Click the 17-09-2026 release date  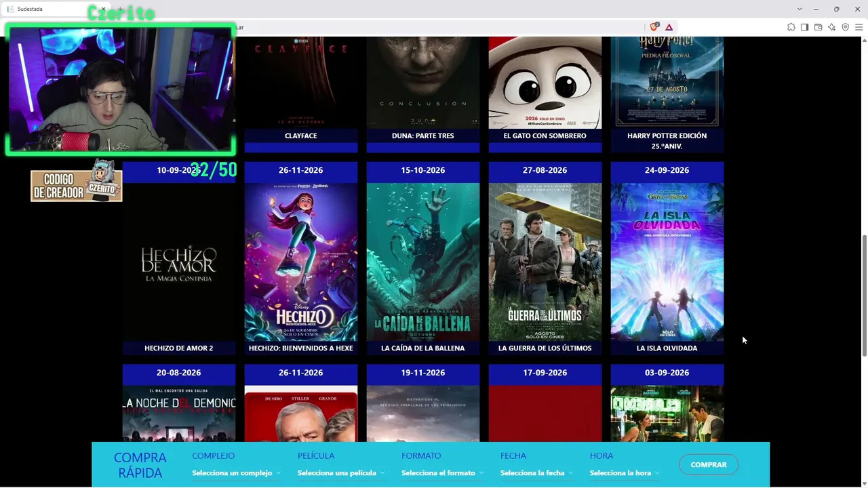(x=545, y=373)
